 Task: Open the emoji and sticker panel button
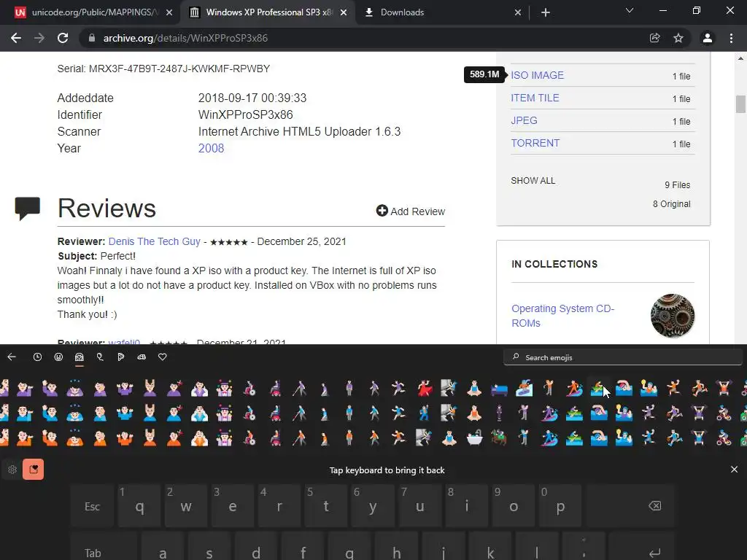tap(34, 470)
